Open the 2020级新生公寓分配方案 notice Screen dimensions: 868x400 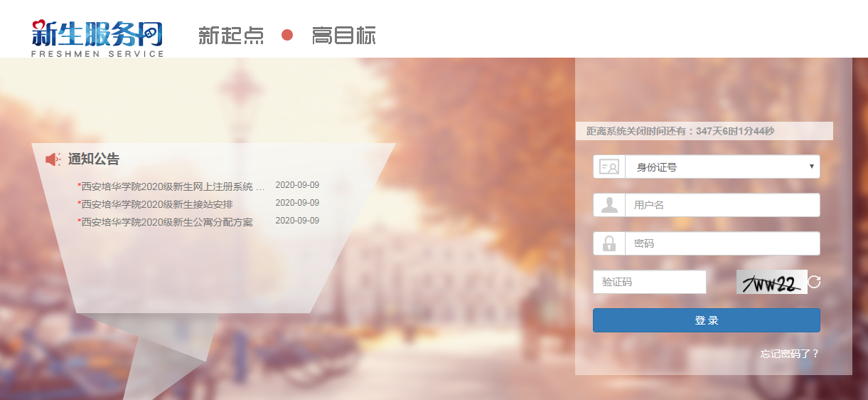point(167,222)
